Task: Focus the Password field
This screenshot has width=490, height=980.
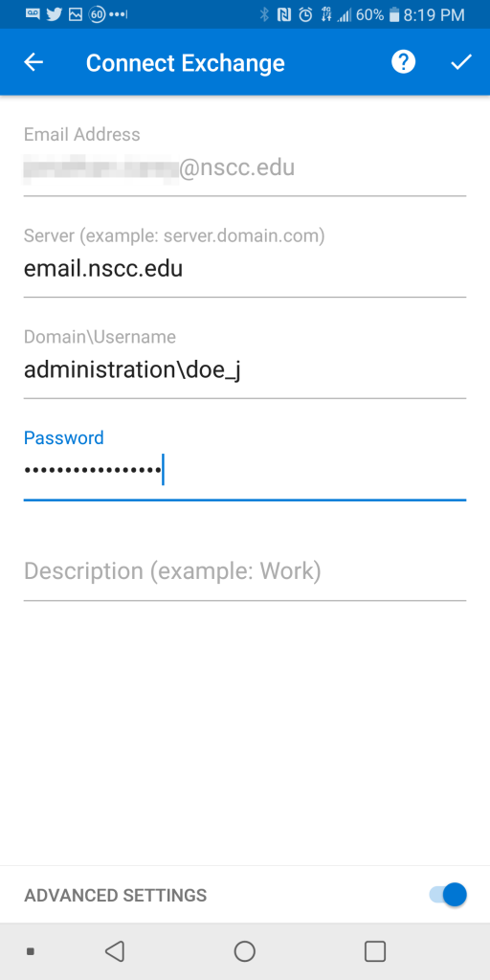Action: pyautogui.click(x=245, y=470)
